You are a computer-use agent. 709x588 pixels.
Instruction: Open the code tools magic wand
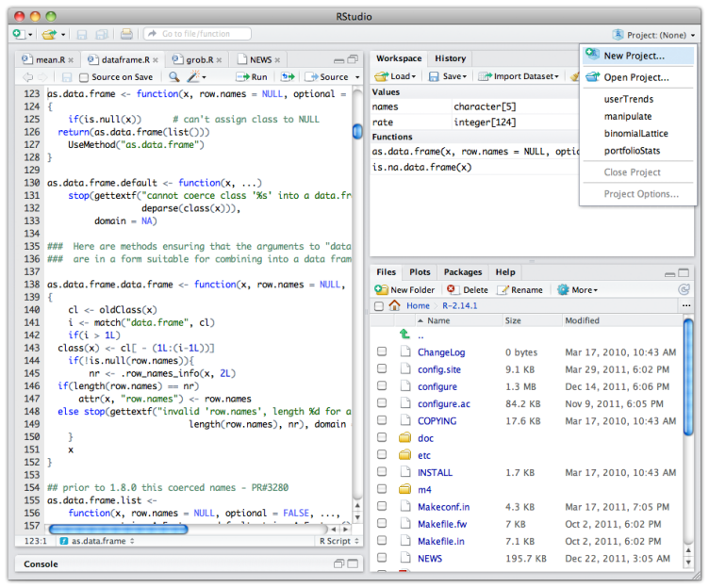[196, 76]
